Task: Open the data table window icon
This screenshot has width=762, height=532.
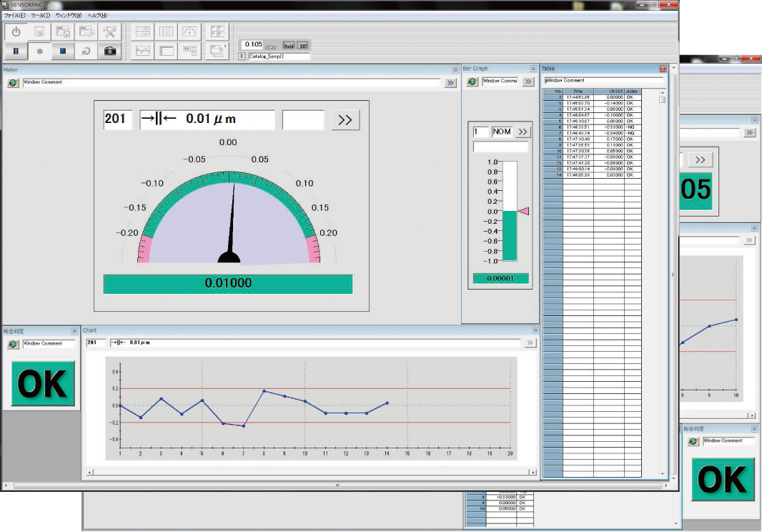Action: [x=166, y=51]
